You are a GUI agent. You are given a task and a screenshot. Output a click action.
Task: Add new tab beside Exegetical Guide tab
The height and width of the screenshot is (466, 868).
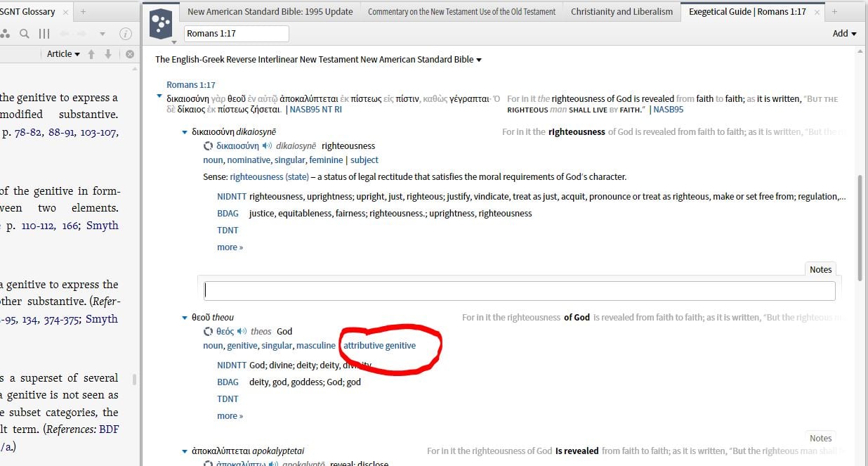pos(834,11)
